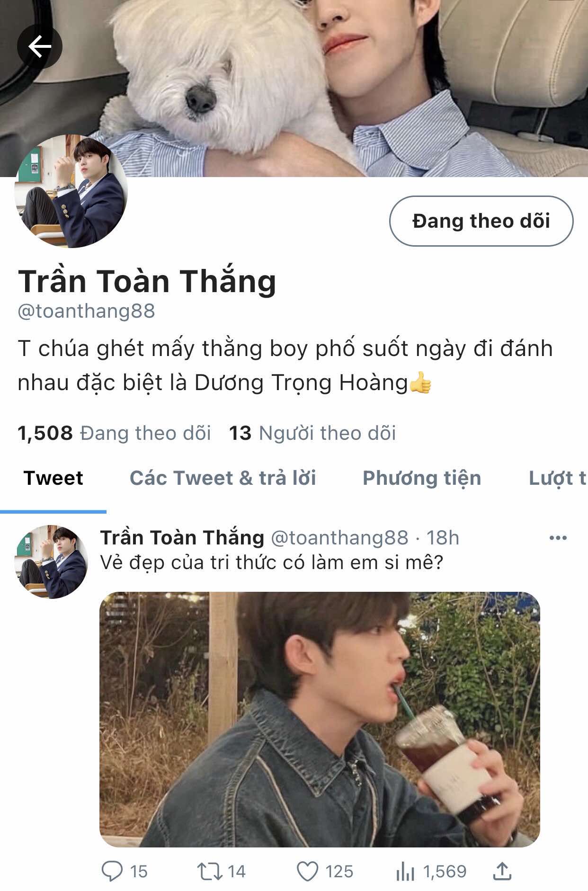588x891 pixels.
Task: Open the partially visible Lượt t tab
Action: coord(558,478)
